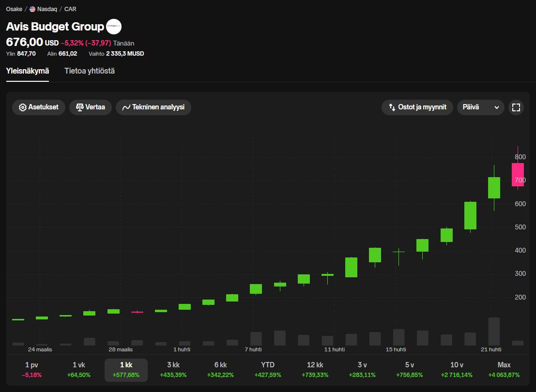Select the 12 kk time range
This screenshot has width=536, height=392.
point(315,370)
